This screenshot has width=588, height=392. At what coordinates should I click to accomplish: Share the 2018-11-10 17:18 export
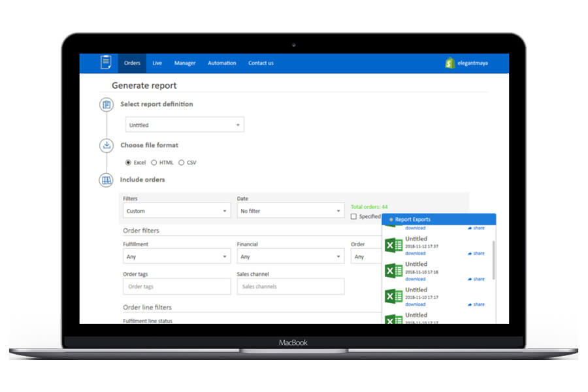click(x=476, y=279)
